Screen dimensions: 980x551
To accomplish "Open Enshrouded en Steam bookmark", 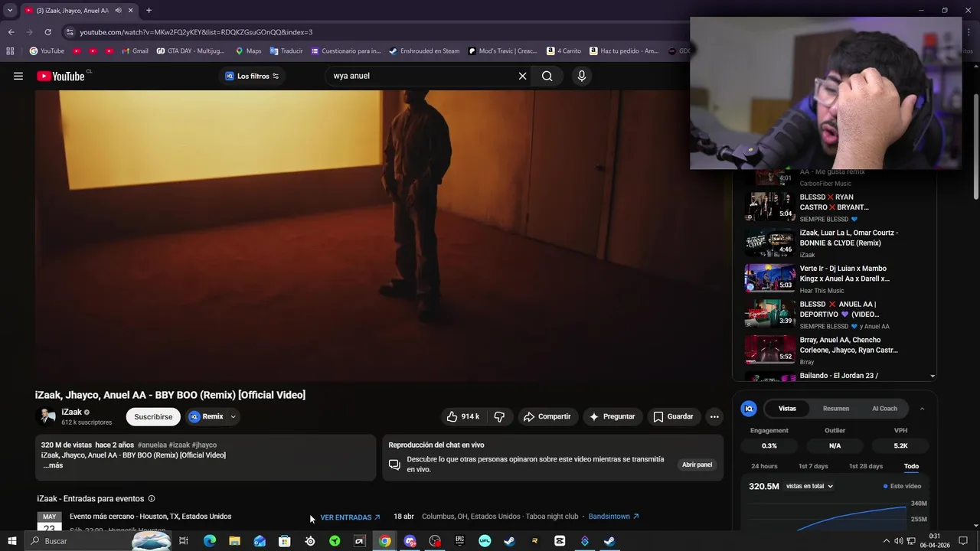I will (424, 51).
